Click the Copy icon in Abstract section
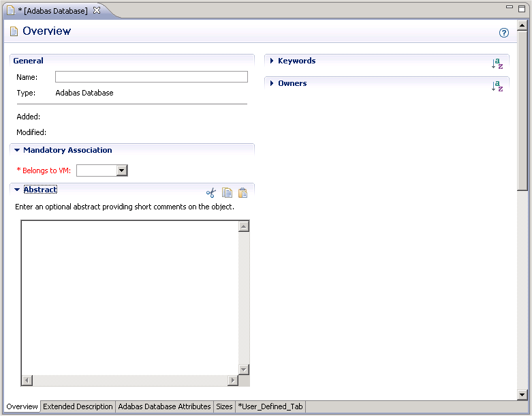532x416 pixels. coord(227,193)
